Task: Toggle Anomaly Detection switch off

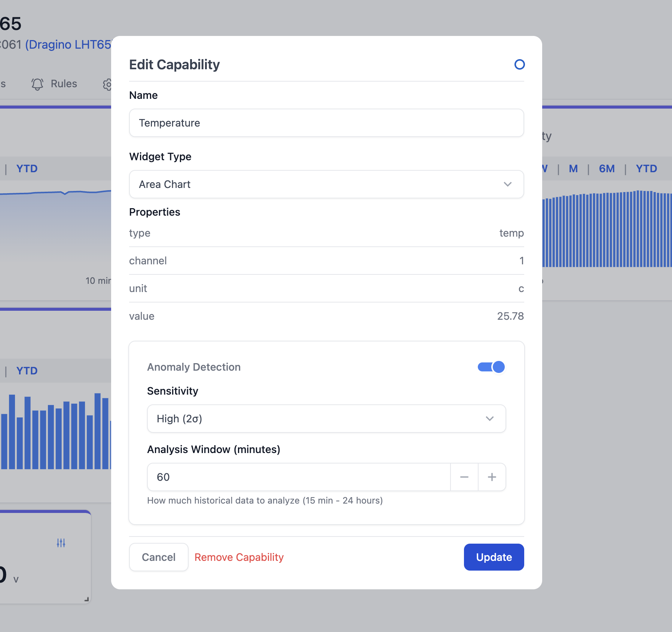Action: tap(491, 367)
